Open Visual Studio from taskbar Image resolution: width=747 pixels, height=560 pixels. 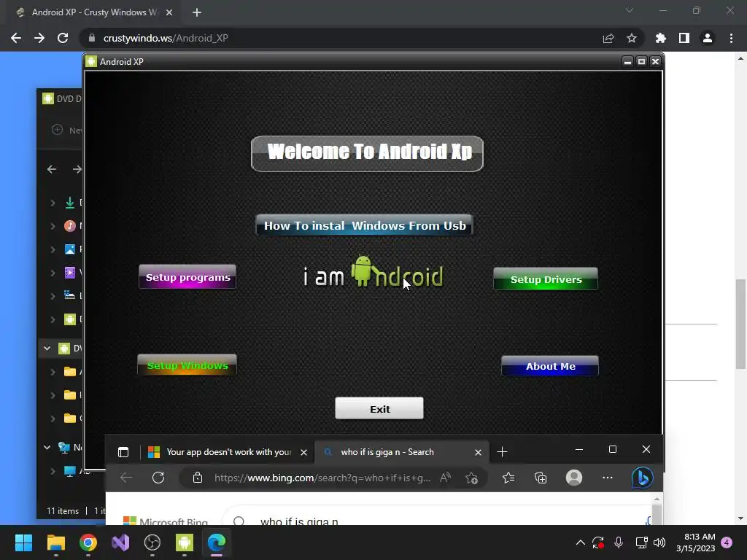120,542
